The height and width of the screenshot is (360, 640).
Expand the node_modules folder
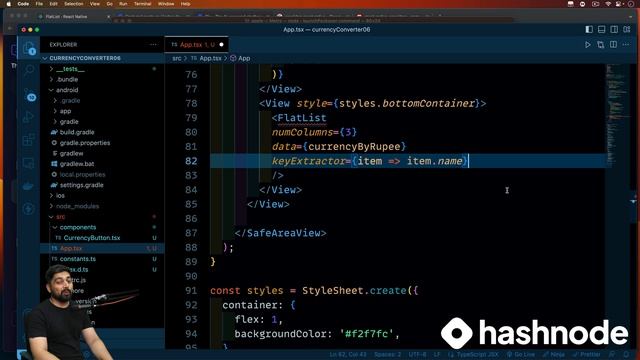pos(77,206)
